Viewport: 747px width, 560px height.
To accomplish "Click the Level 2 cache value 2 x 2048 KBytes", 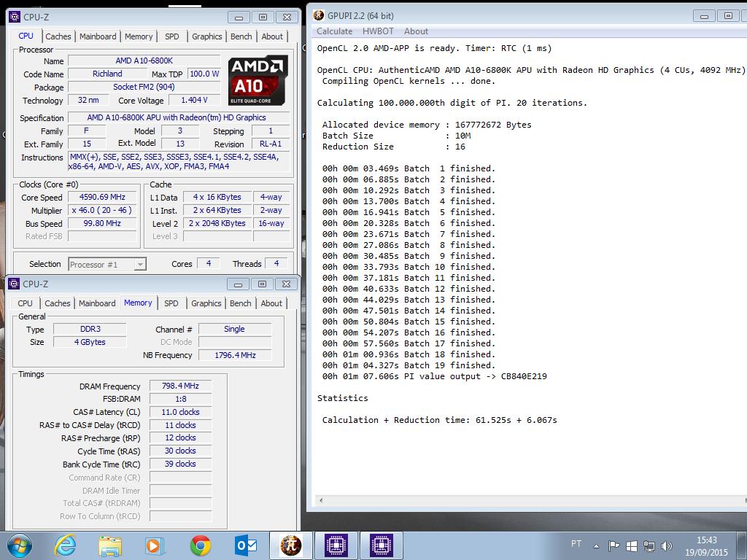I will 217,223.
